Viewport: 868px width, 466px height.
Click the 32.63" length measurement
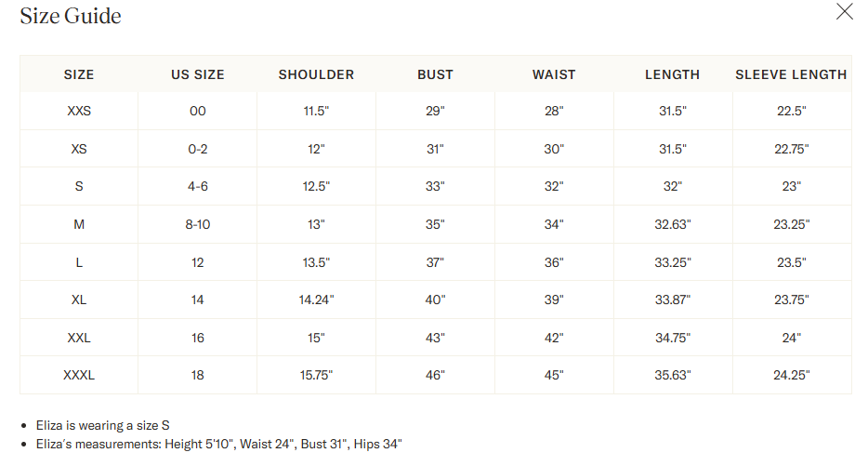click(673, 224)
